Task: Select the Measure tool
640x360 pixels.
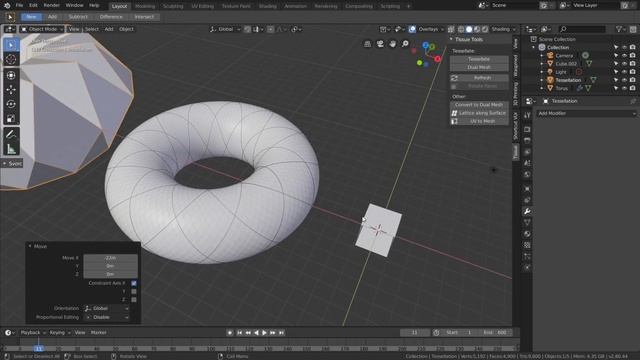Action: (x=11, y=149)
